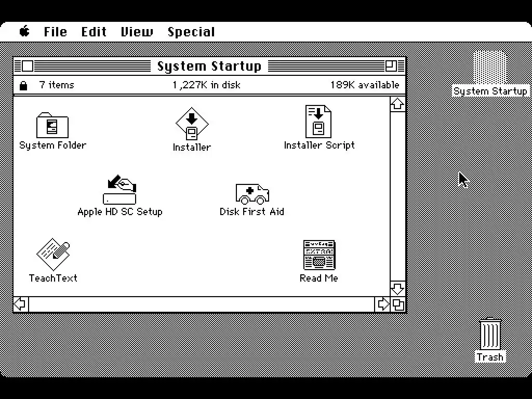Click the "Read Me" label
The image size is (532, 399).
click(x=319, y=278)
